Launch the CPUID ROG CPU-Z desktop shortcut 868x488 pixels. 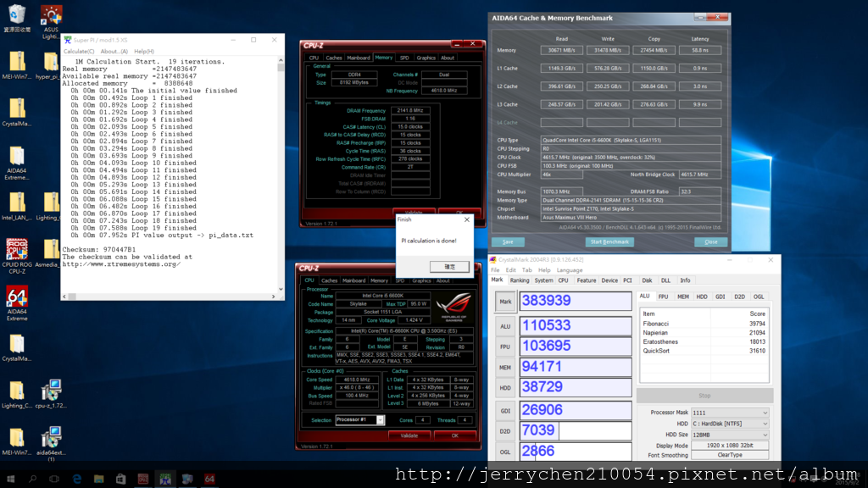[x=17, y=256]
